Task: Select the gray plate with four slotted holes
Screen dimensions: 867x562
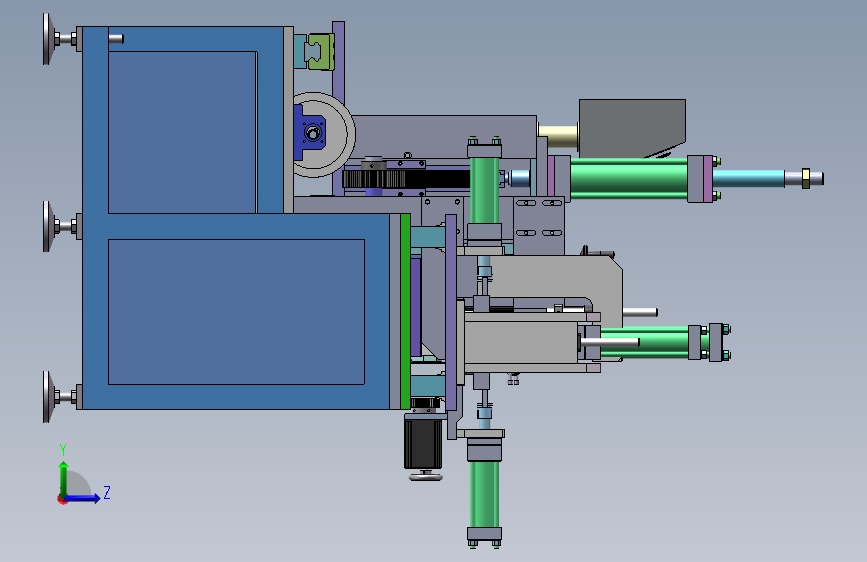Action: (x=539, y=225)
